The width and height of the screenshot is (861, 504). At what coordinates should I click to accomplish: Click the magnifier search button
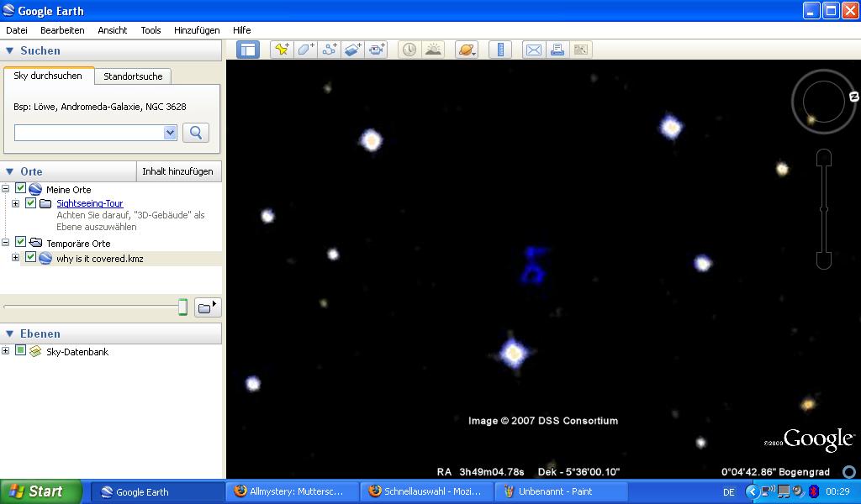tap(196, 133)
